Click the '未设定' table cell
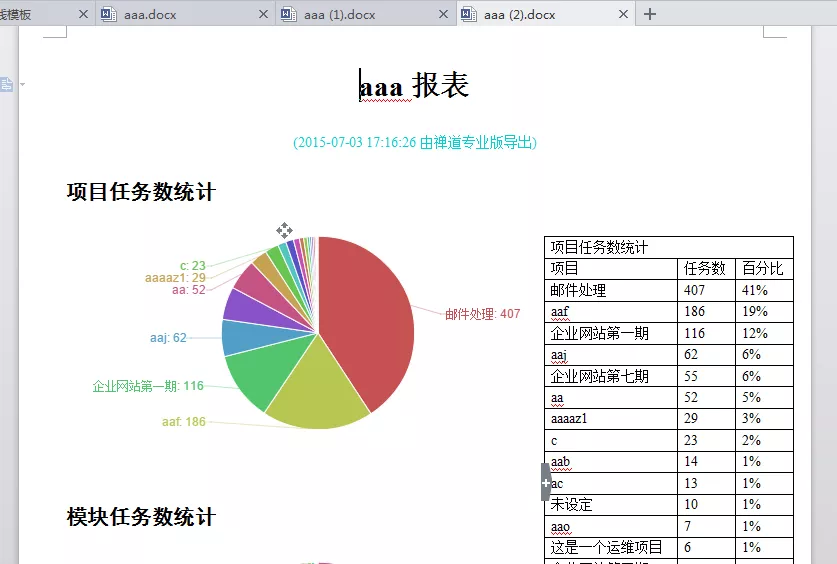 pos(611,505)
